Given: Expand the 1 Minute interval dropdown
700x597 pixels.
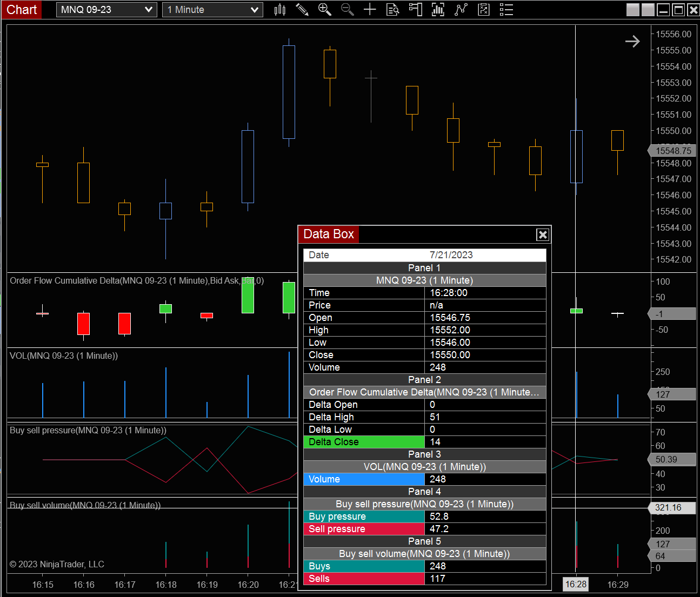Looking at the screenshot, I should (x=212, y=9).
